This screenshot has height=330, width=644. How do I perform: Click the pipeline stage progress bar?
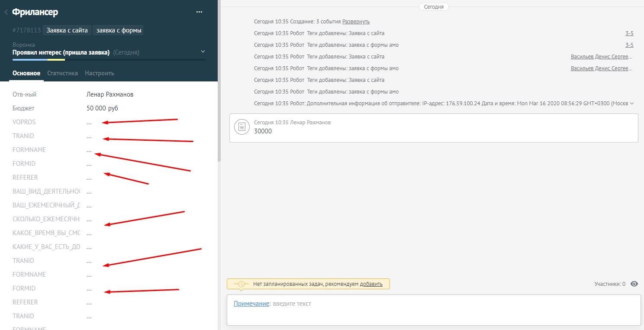(109, 60)
